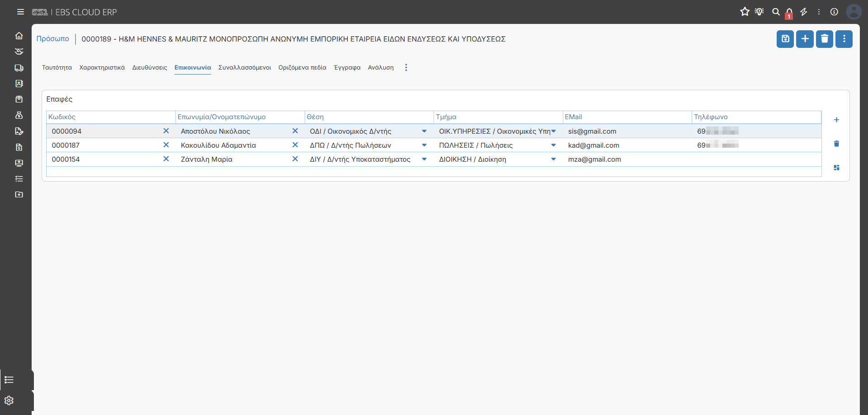
Task: Open the checklist sidebar icon
Action: (x=19, y=179)
